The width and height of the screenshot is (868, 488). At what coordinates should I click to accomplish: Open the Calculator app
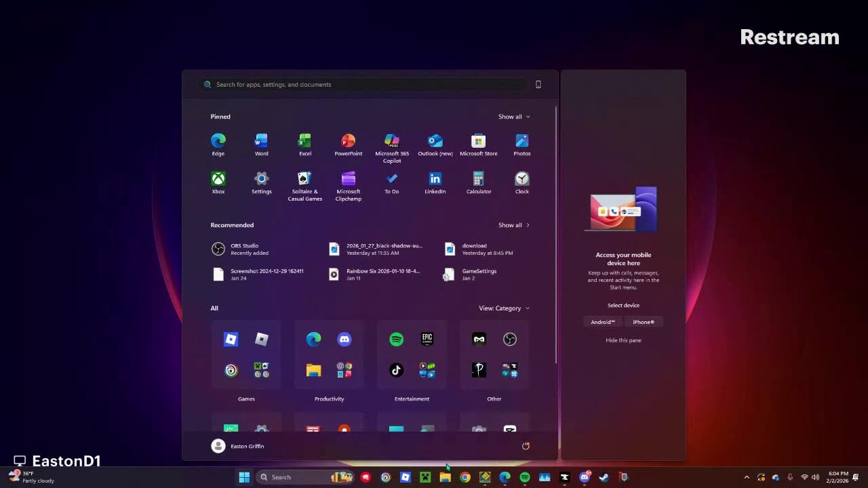tap(479, 182)
